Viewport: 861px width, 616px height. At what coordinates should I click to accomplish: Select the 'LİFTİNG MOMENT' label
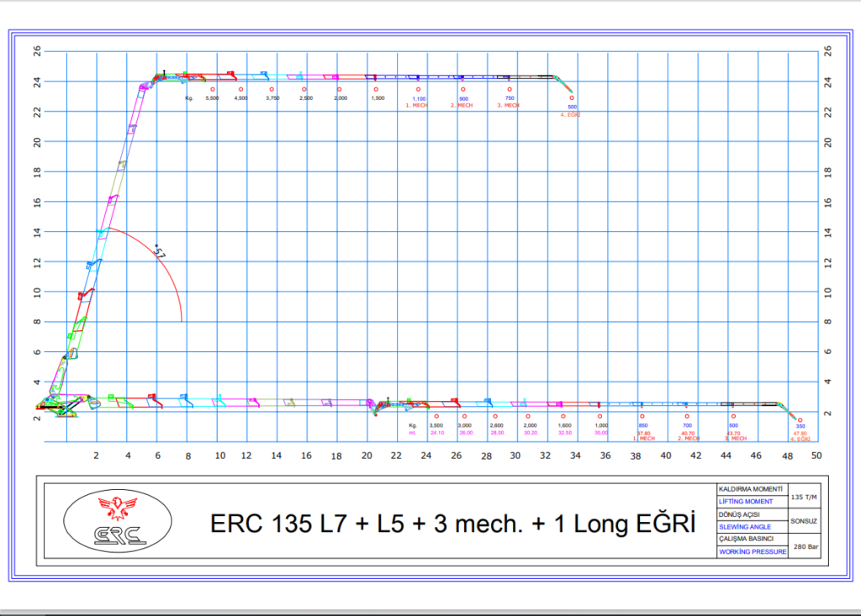pos(746,501)
